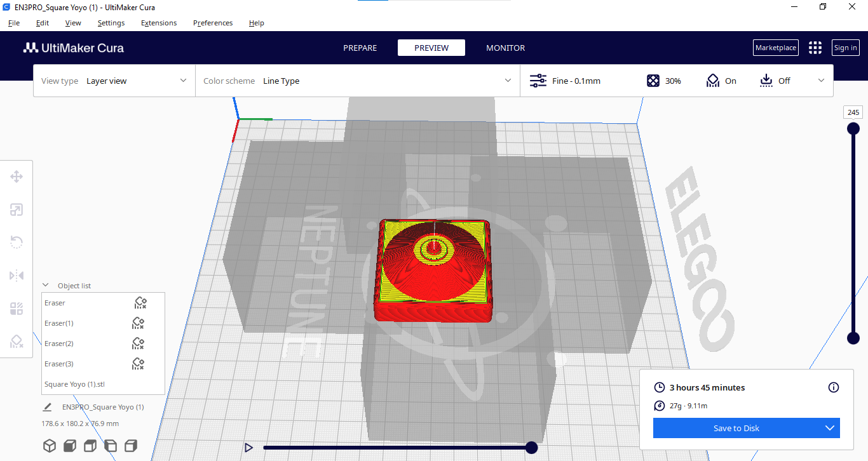
Task: Toggle support generation setting showing On
Action: click(721, 81)
